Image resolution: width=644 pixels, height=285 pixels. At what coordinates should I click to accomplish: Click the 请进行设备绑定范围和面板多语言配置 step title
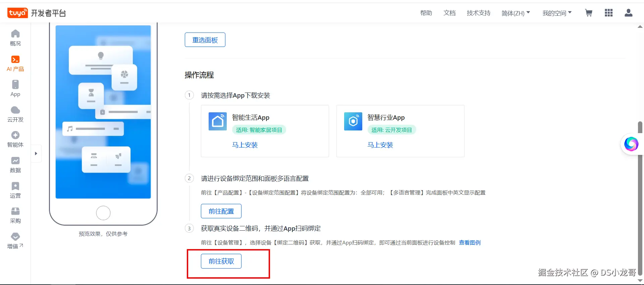(255, 179)
